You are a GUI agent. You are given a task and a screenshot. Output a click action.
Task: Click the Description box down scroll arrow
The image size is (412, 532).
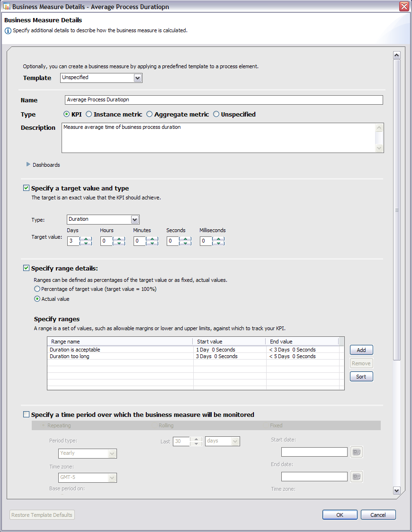click(x=379, y=148)
